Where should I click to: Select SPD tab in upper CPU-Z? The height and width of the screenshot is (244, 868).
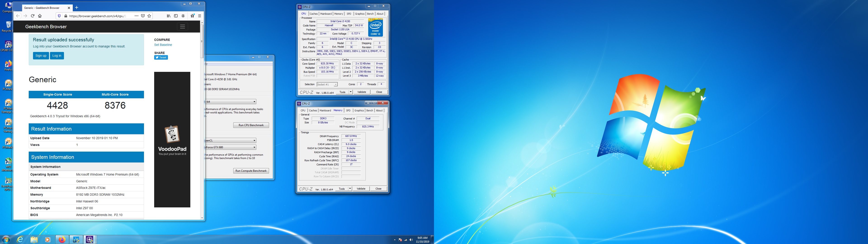pyautogui.click(x=349, y=14)
